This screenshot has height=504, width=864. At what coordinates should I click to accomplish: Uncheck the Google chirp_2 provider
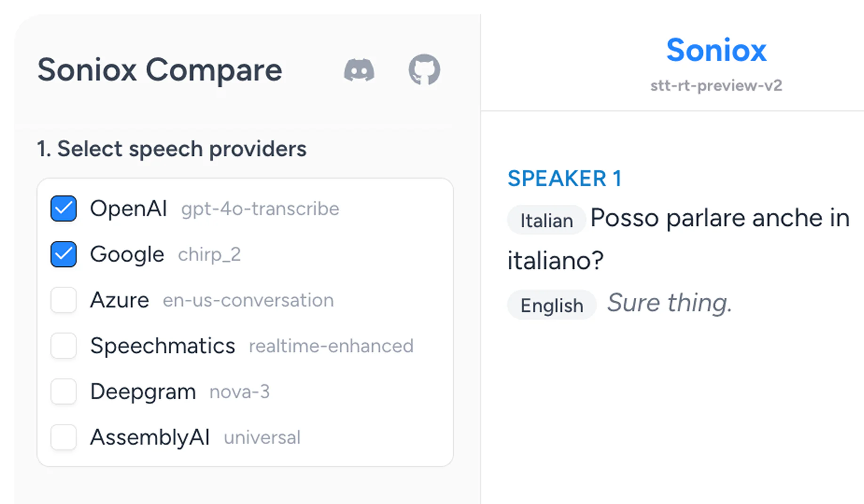click(x=64, y=254)
